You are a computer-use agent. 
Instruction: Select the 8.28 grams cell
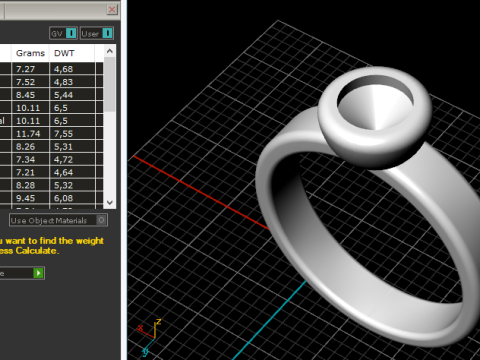pyautogui.click(x=30, y=185)
